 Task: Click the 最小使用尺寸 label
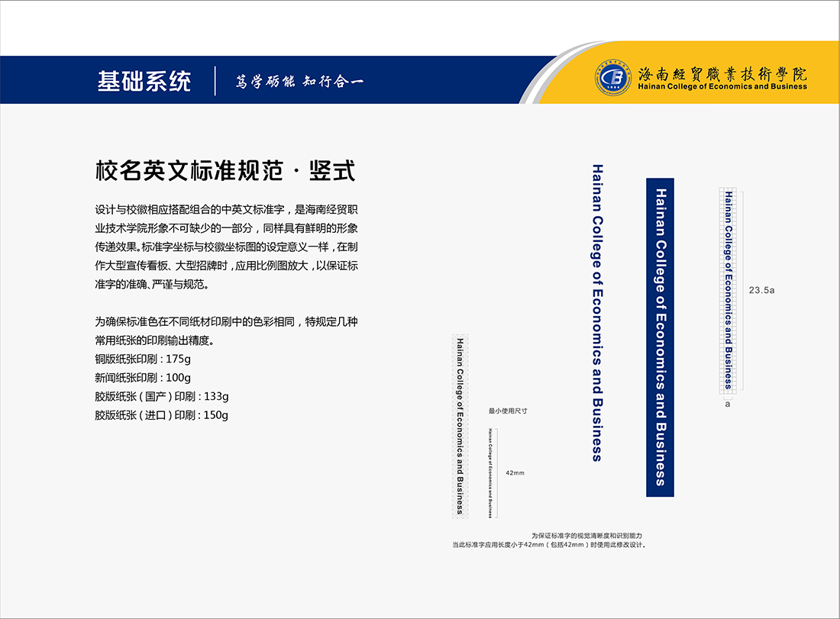pos(508,411)
